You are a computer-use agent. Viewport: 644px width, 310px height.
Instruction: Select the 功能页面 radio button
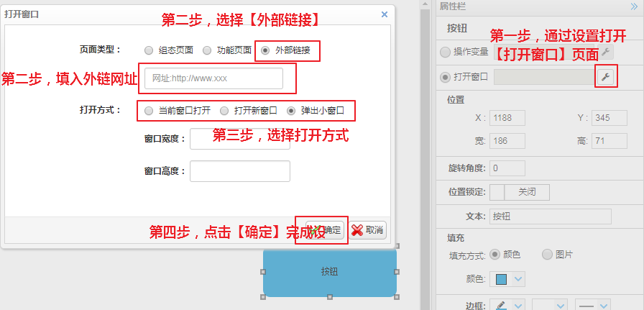(208, 50)
